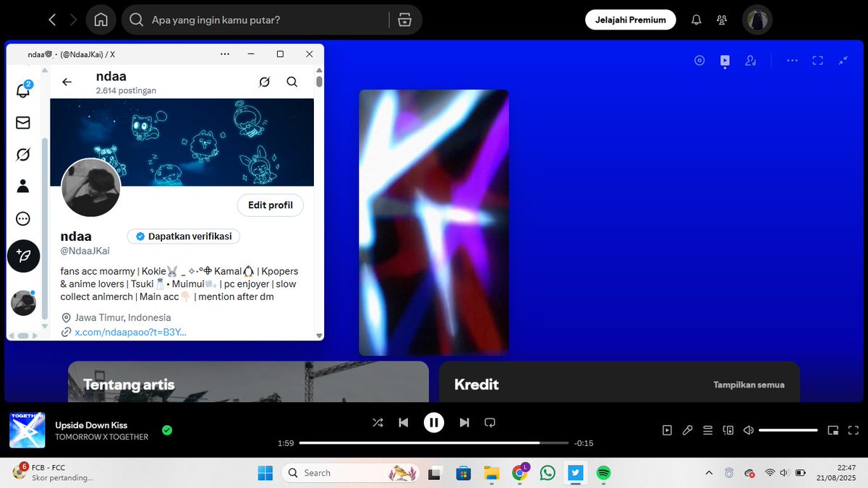Click the X profile banner image
868x488 pixels.
coord(182,142)
